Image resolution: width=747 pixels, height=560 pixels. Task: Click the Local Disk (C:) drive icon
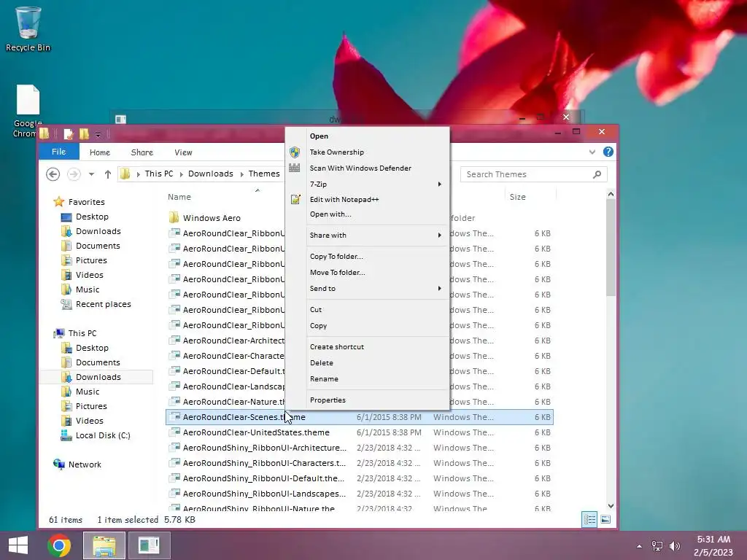pyautogui.click(x=66, y=435)
